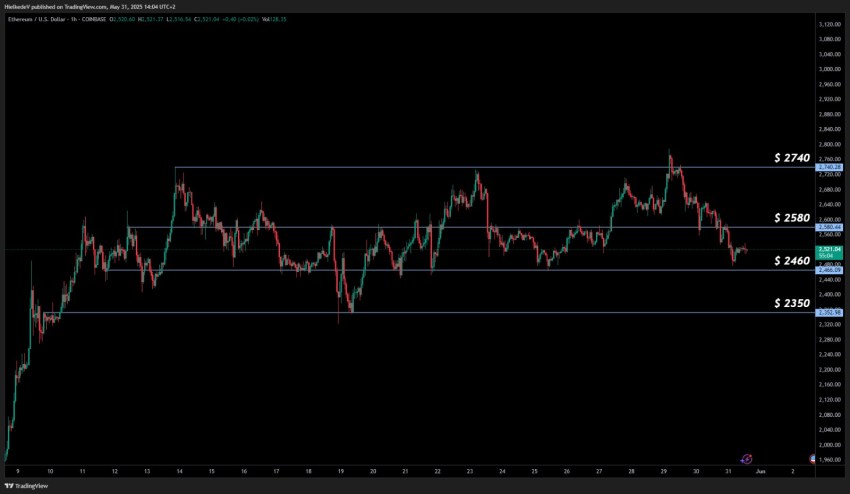Select the $ 2350 text annotation
Viewport: 850px width, 494px height.
pyautogui.click(x=793, y=302)
